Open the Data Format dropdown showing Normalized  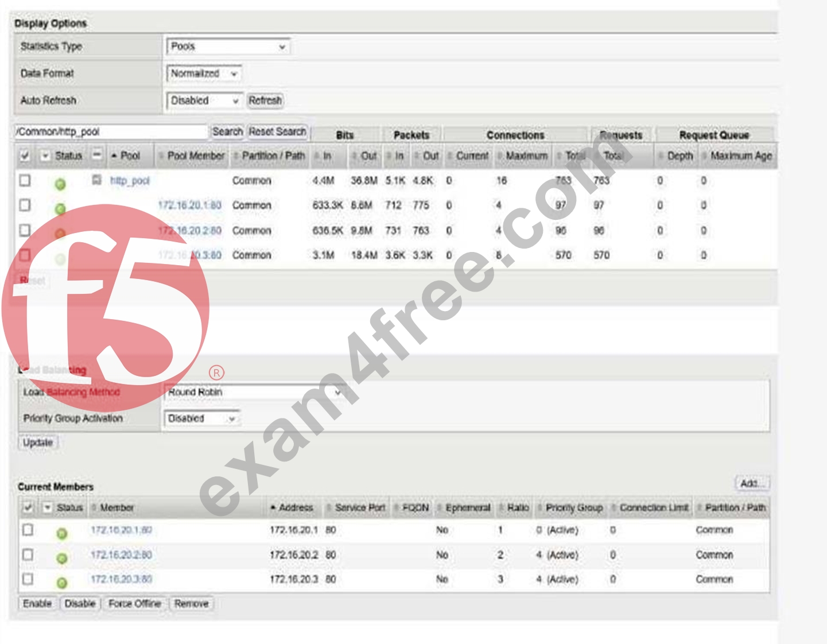[204, 73]
